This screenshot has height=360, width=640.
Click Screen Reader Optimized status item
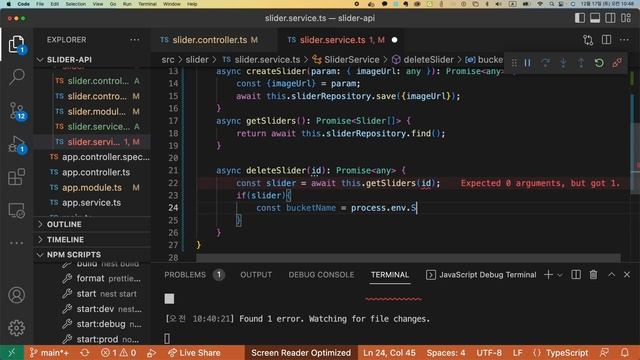pos(301,353)
